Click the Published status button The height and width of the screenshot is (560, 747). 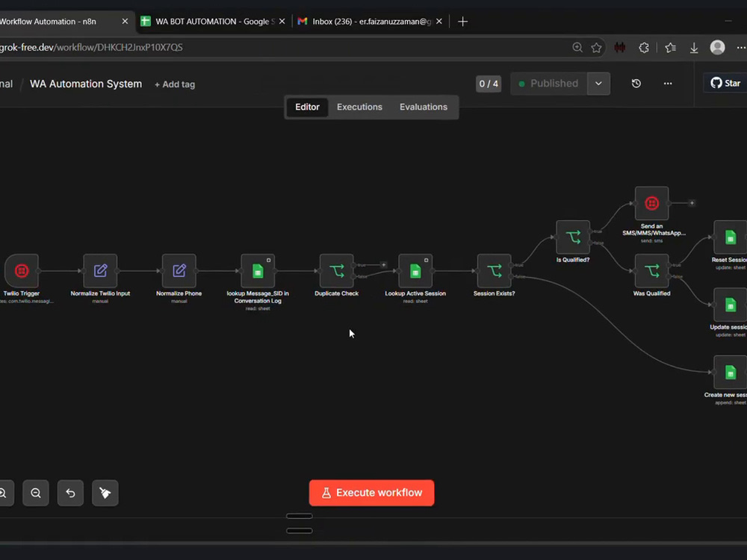pyautogui.click(x=549, y=84)
